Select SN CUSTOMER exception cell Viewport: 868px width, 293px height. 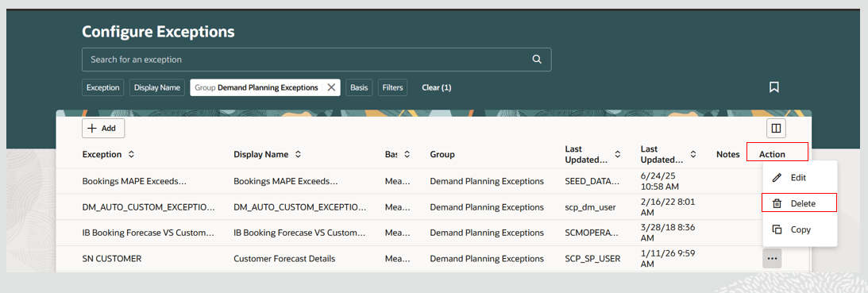(x=112, y=259)
